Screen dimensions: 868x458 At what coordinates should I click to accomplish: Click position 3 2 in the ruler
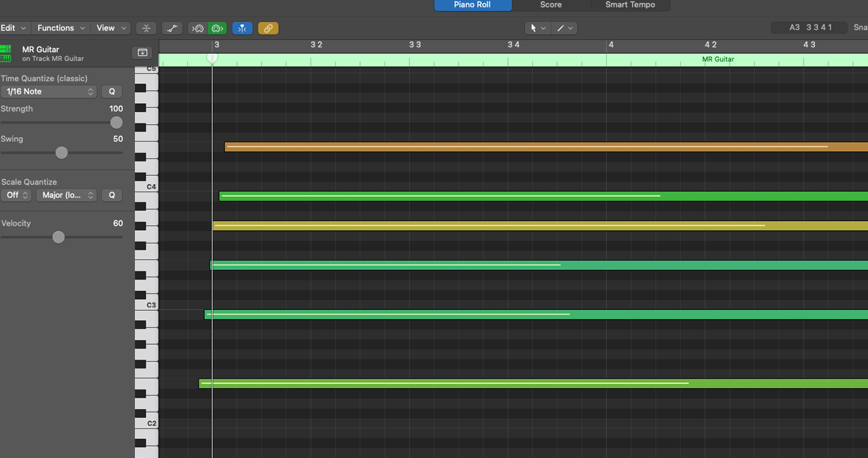(x=316, y=45)
